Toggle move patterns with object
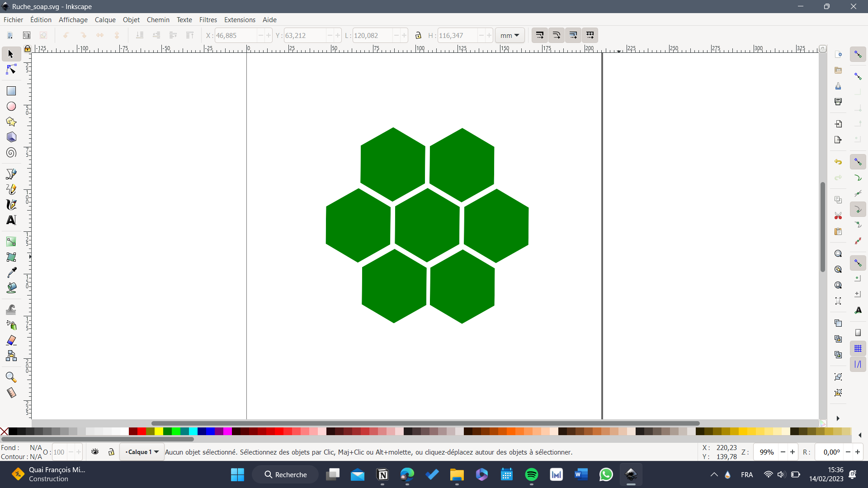Screen dimensions: 868x488 click(590, 35)
